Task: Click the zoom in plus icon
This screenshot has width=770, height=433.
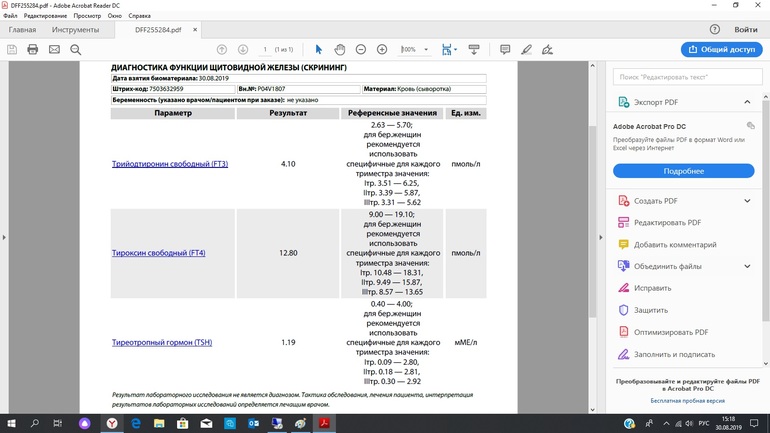Action: click(x=382, y=49)
